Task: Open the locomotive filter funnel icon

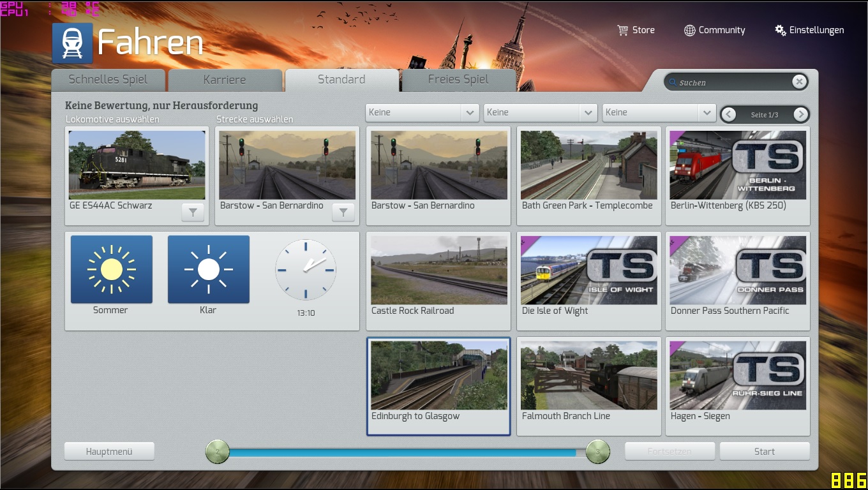Action: (x=193, y=212)
